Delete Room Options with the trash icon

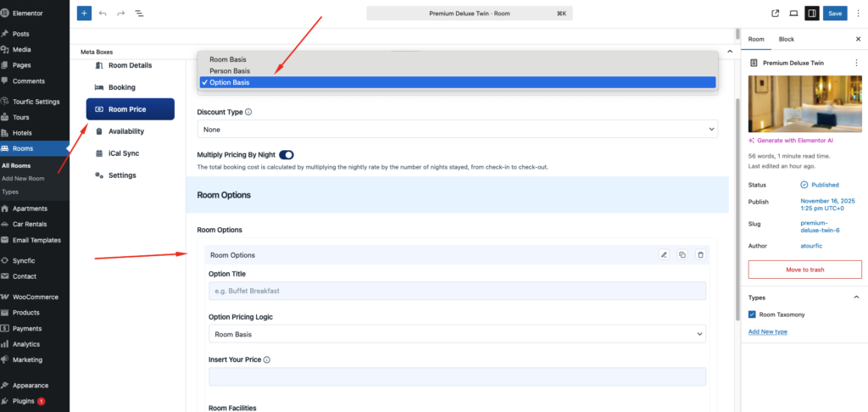[x=700, y=254]
